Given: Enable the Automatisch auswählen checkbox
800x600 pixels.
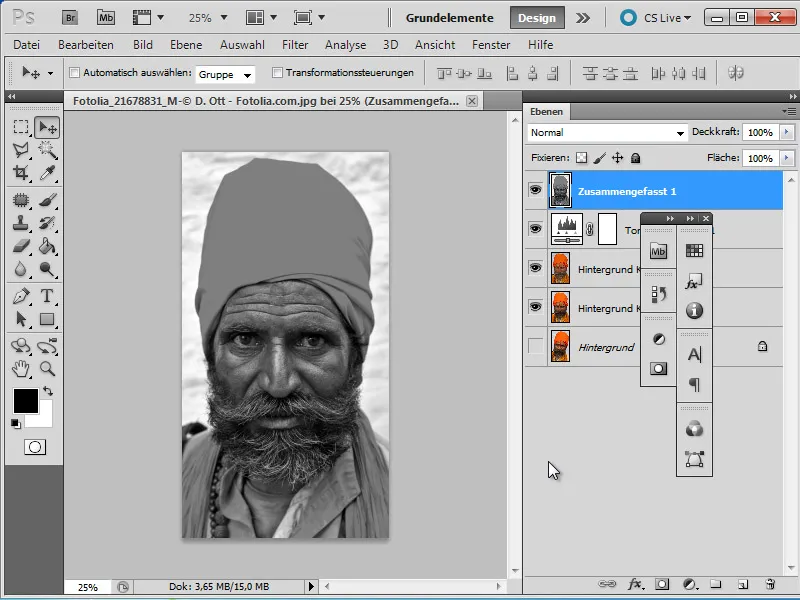Looking at the screenshot, I should 75,74.
